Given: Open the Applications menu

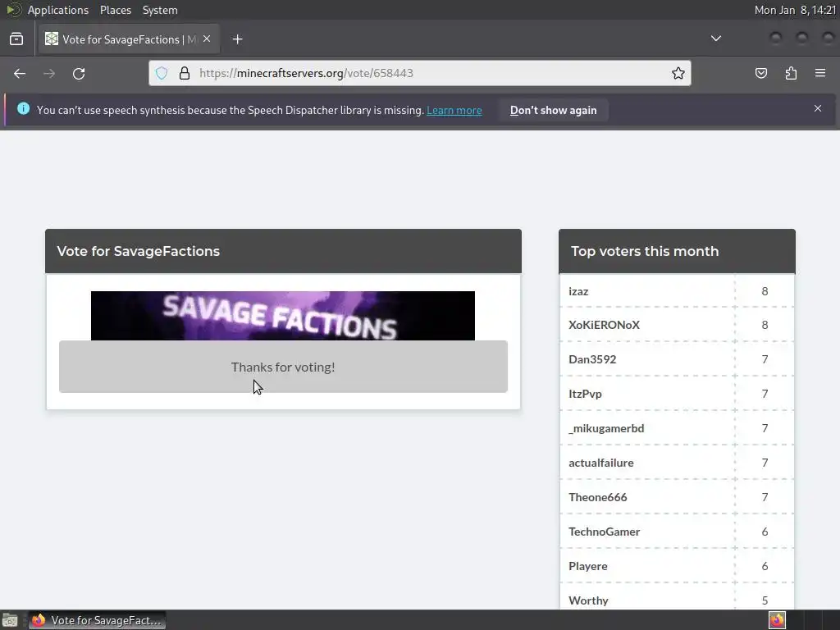Looking at the screenshot, I should click(58, 10).
